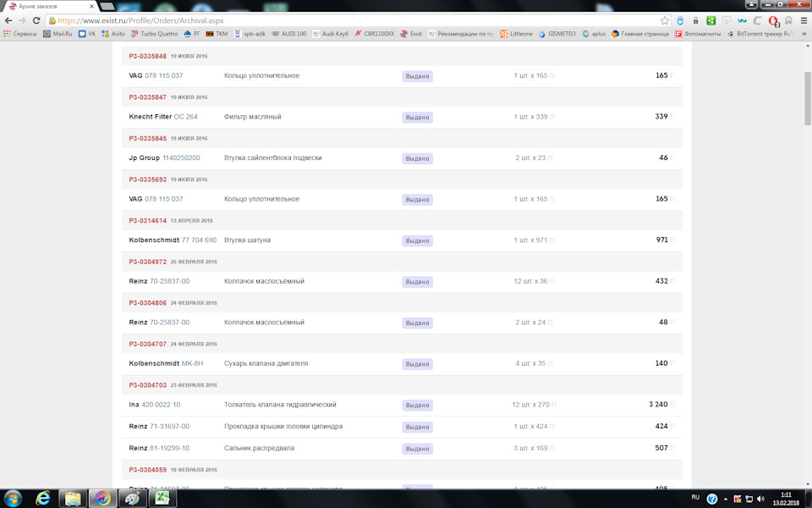This screenshot has width=812, height=508.
Task: Open the Avito bookmark
Action: (113, 34)
